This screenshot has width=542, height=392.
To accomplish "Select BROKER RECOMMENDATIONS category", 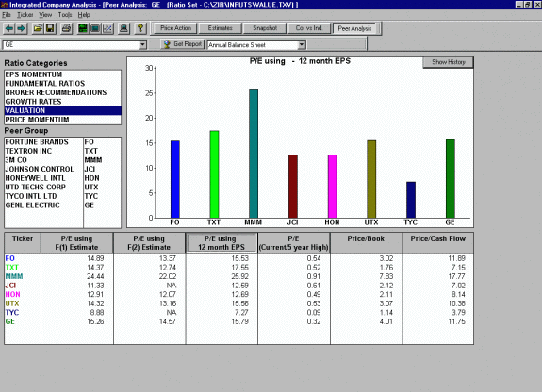I will pos(62,92).
